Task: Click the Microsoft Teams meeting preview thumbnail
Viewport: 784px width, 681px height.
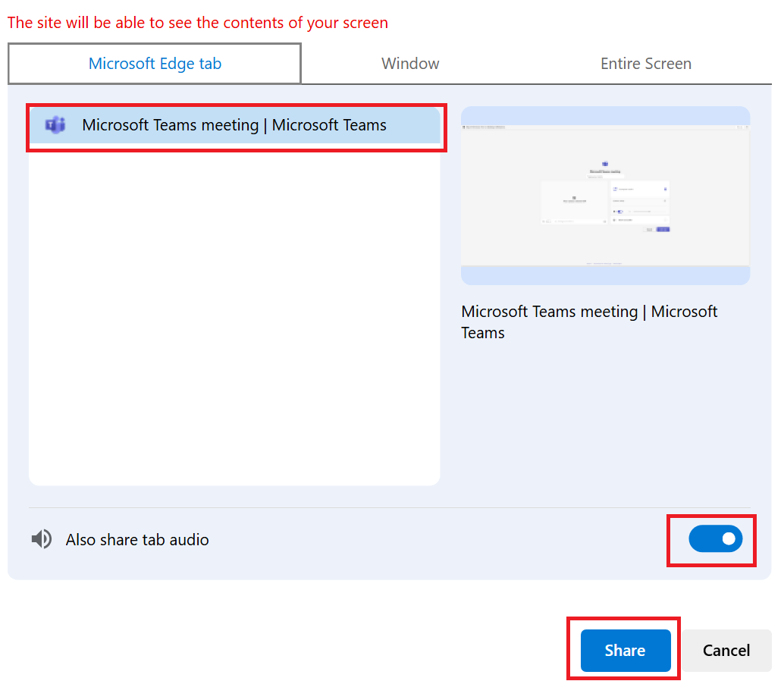Action: pos(605,196)
